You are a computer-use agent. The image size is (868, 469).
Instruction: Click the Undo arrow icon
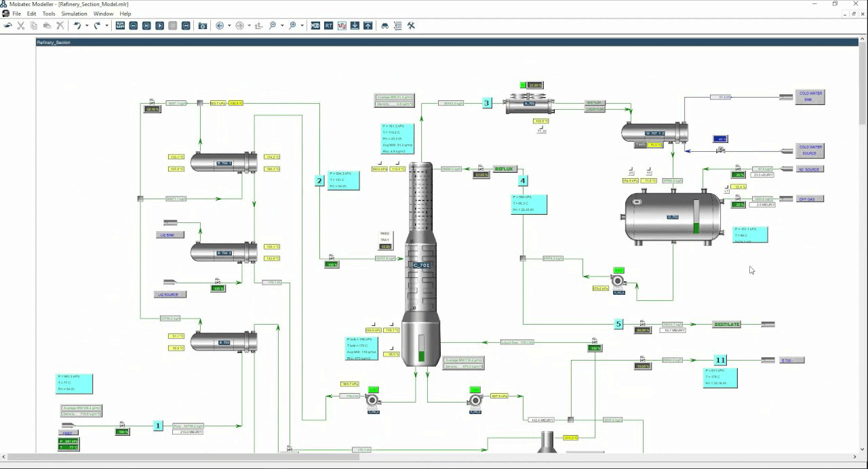point(77,26)
